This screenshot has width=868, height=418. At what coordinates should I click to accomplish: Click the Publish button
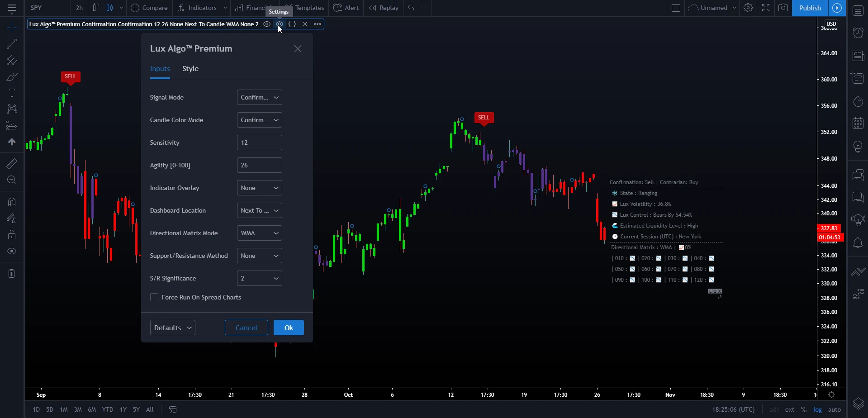click(x=810, y=8)
